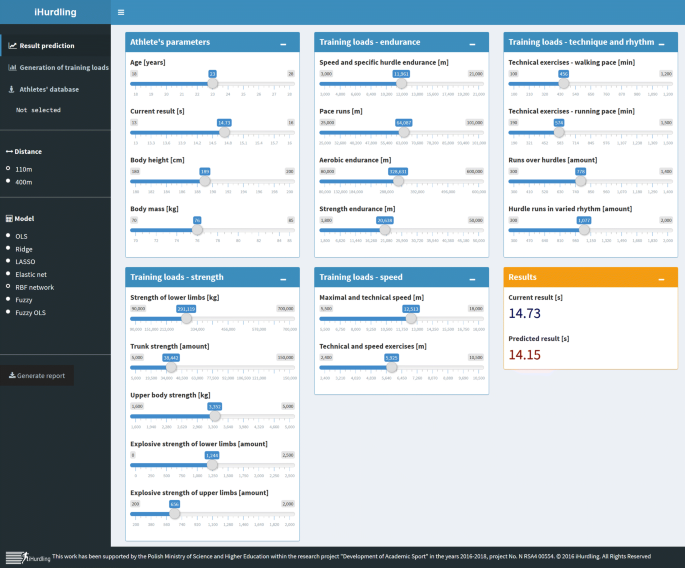Image resolution: width=685 pixels, height=568 pixels.
Task: Click the Athletes' database download icon
Action: (11, 89)
